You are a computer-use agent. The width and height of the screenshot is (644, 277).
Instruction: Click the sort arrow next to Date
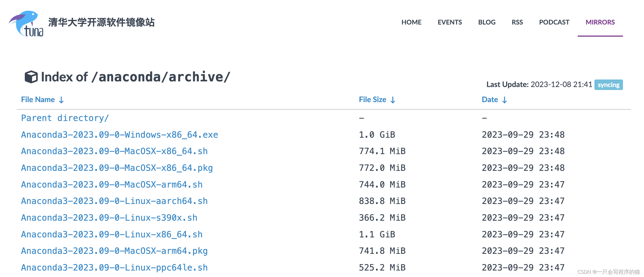505,100
